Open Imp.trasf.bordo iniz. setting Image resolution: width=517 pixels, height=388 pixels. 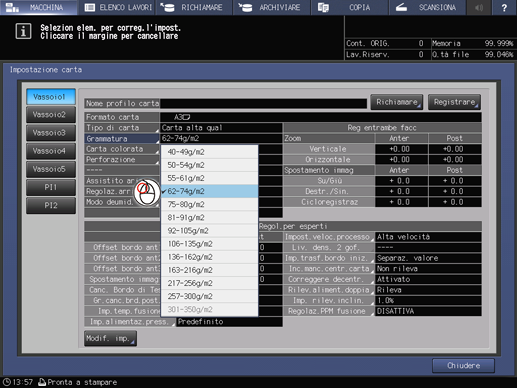329,258
